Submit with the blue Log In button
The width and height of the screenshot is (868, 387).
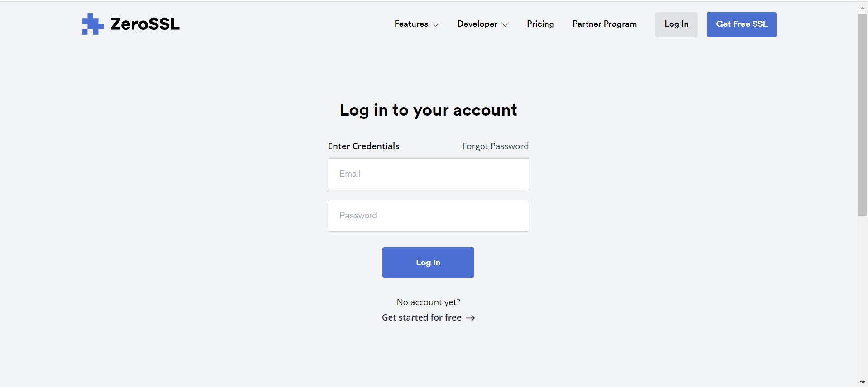[x=428, y=262]
